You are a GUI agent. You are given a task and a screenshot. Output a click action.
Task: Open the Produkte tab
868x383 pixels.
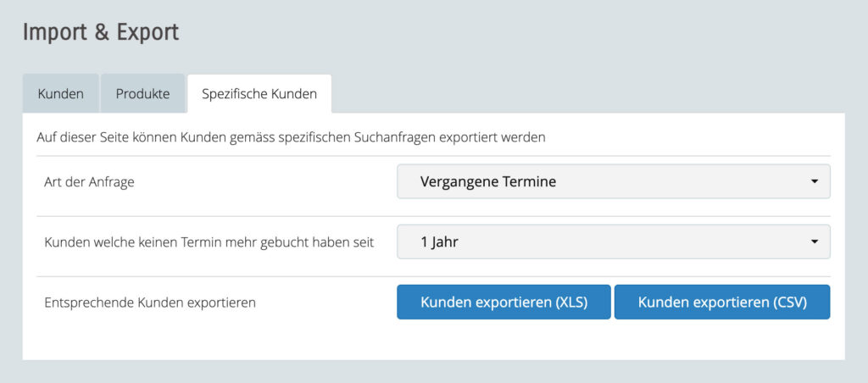[x=142, y=94]
